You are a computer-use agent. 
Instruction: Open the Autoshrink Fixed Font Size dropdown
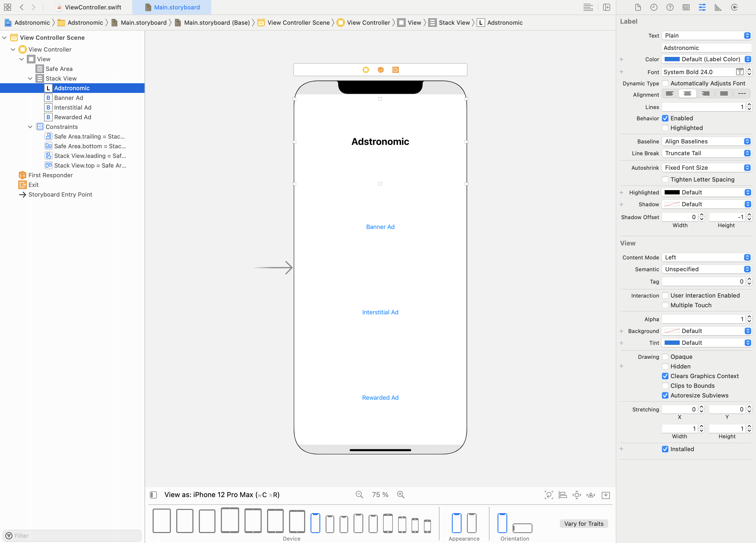point(706,168)
